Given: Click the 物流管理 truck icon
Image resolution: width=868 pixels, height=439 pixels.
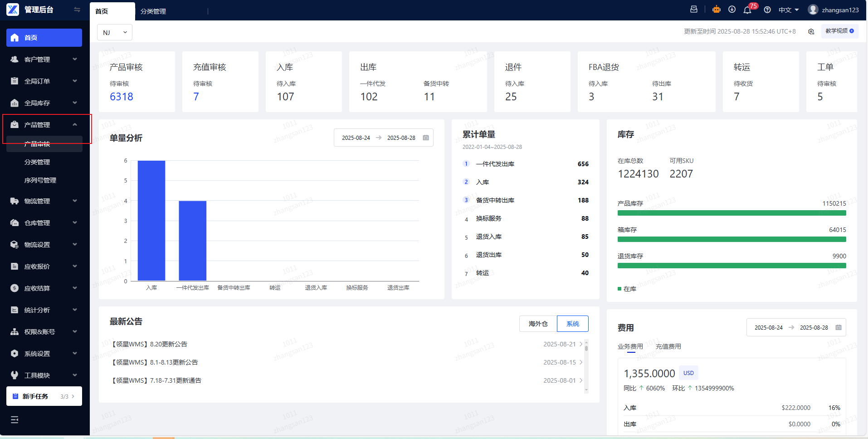Looking at the screenshot, I should tap(15, 201).
